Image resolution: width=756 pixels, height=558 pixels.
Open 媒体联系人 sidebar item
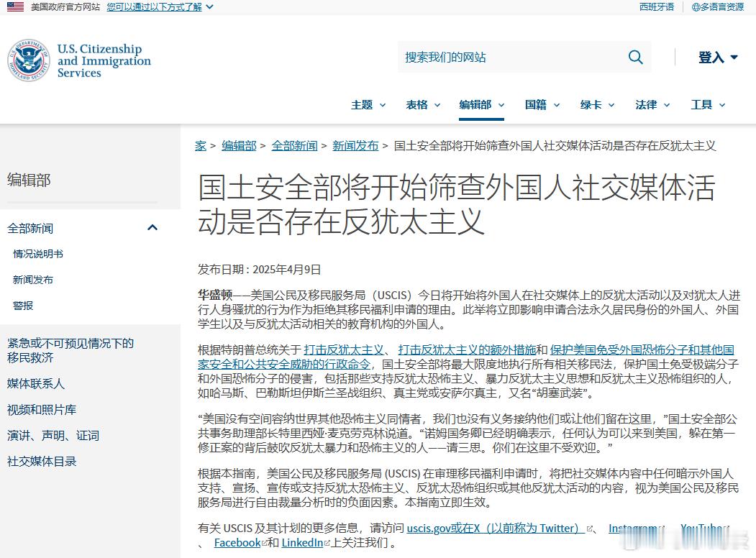click(36, 383)
